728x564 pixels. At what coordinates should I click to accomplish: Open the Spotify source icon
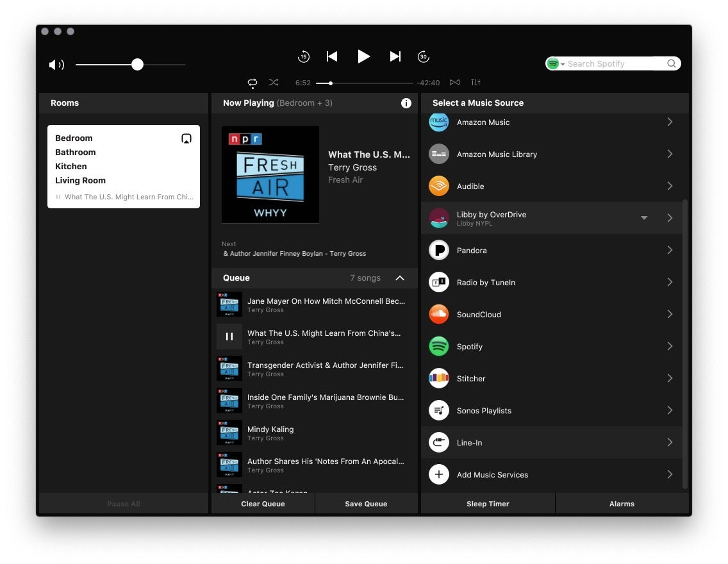point(439,346)
